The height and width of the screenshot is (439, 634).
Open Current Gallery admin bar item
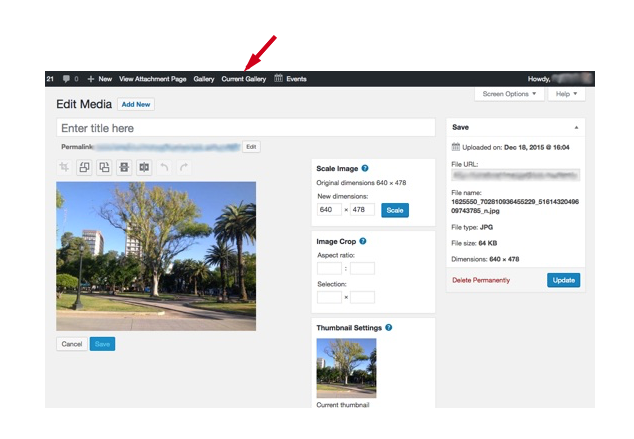coord(243,79)
